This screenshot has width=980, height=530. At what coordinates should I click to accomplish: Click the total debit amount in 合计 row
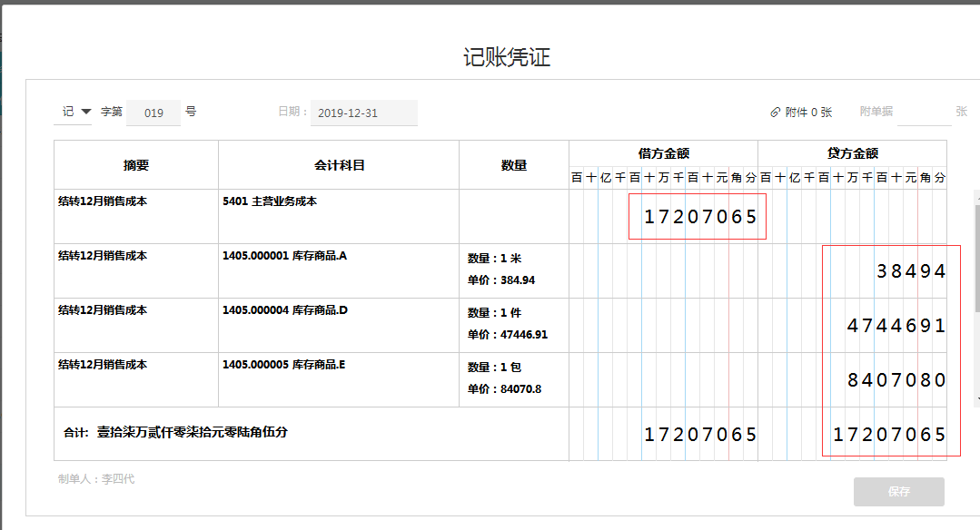click(700, 434)
